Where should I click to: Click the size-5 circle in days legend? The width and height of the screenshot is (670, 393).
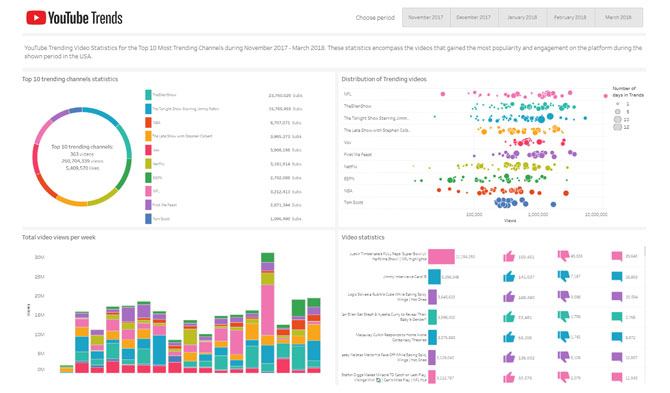pos(617,111)
